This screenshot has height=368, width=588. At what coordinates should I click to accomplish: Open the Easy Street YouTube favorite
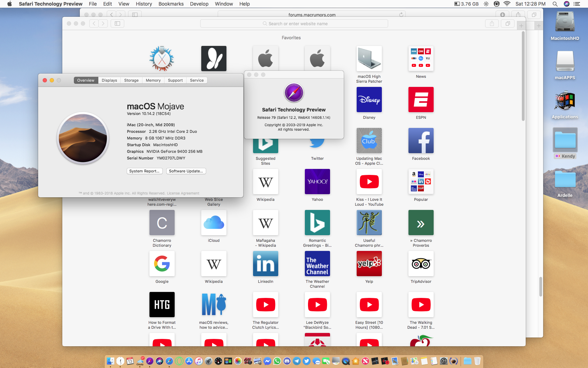pyautogui.click(x=369, y=305)
